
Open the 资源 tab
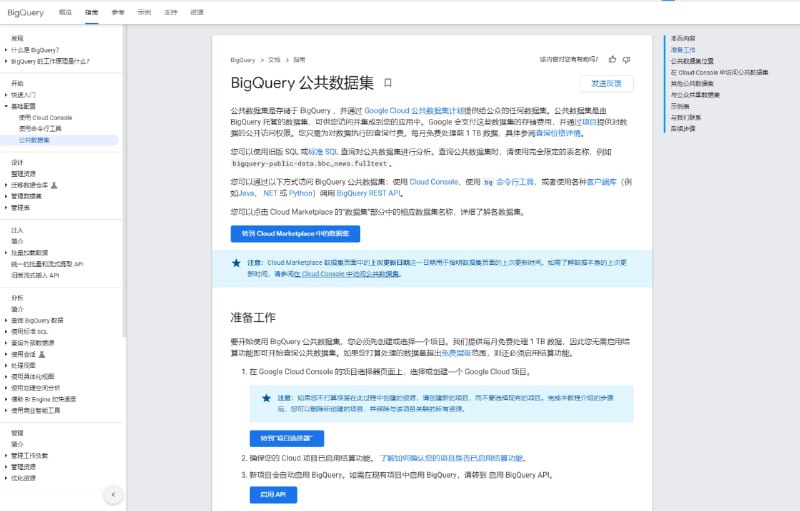pyautogui.click(x=197, y=12)
